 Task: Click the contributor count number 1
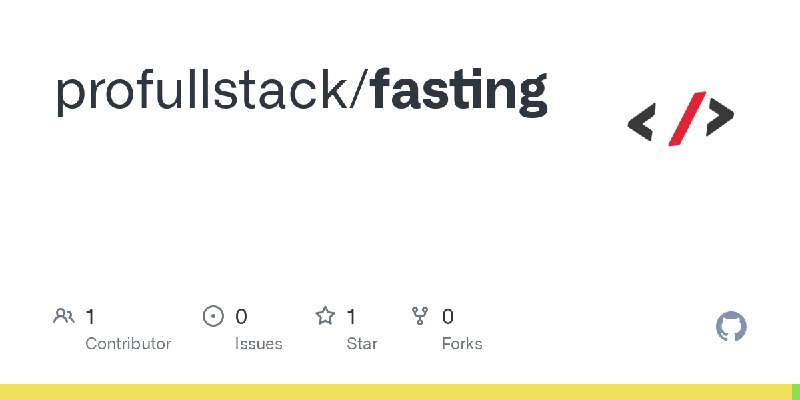tap(90, 317)
